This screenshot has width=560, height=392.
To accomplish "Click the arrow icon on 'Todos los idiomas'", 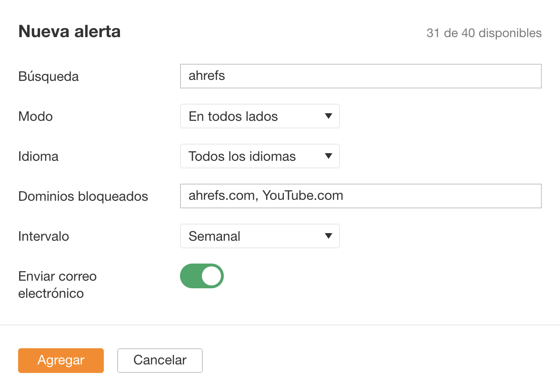I will tap(328, 157).
